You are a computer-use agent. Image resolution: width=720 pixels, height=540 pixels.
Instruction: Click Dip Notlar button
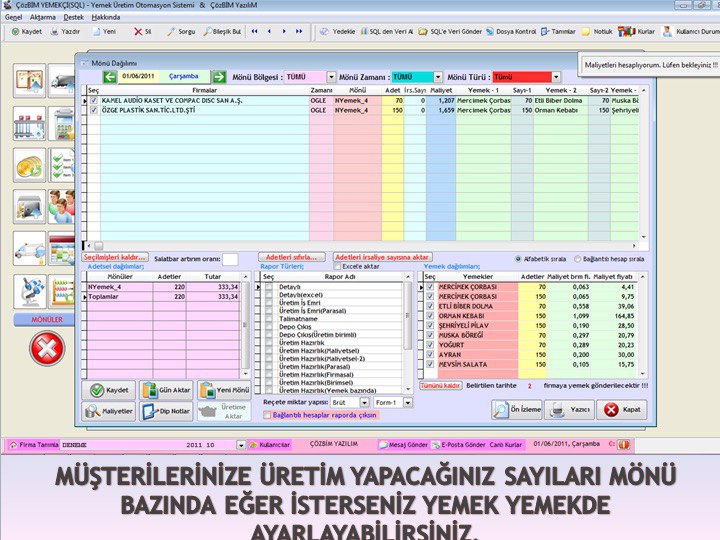pyautogui.click(x=166, y=410)
